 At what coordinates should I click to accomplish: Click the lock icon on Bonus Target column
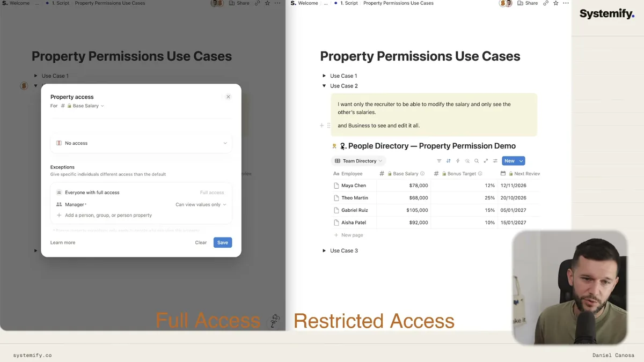tap(444, 174)
